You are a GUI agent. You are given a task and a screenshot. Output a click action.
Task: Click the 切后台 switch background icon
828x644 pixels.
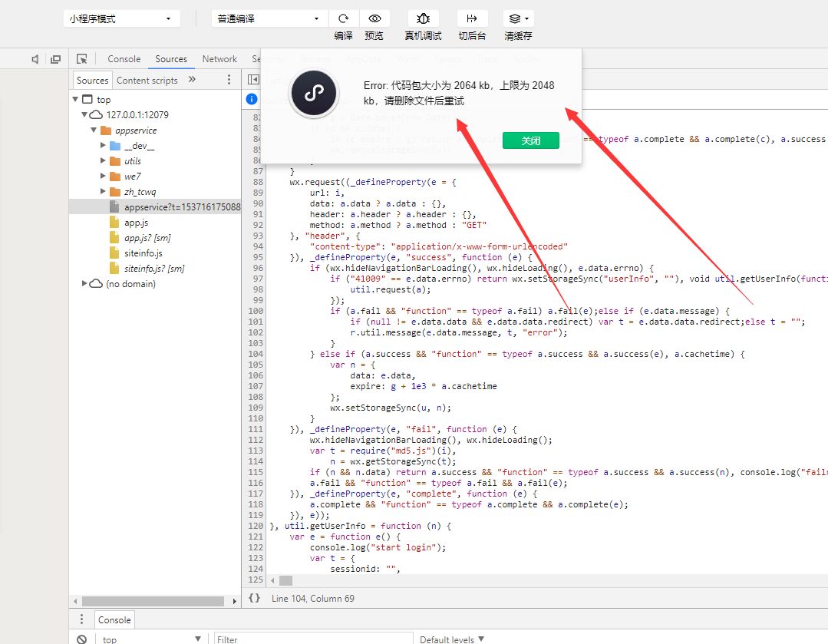472,18
